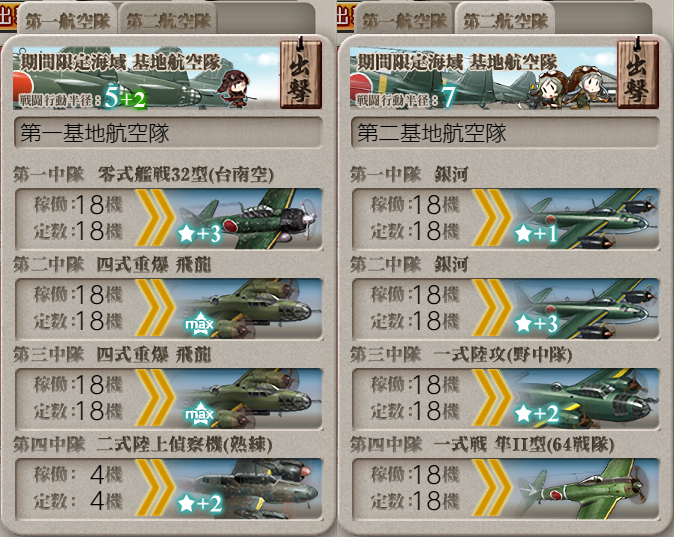The height and width of the screenshot is (537, 674).
Task: Switch to 第二航空隊 tab in right panel
Action: (505, 20)
